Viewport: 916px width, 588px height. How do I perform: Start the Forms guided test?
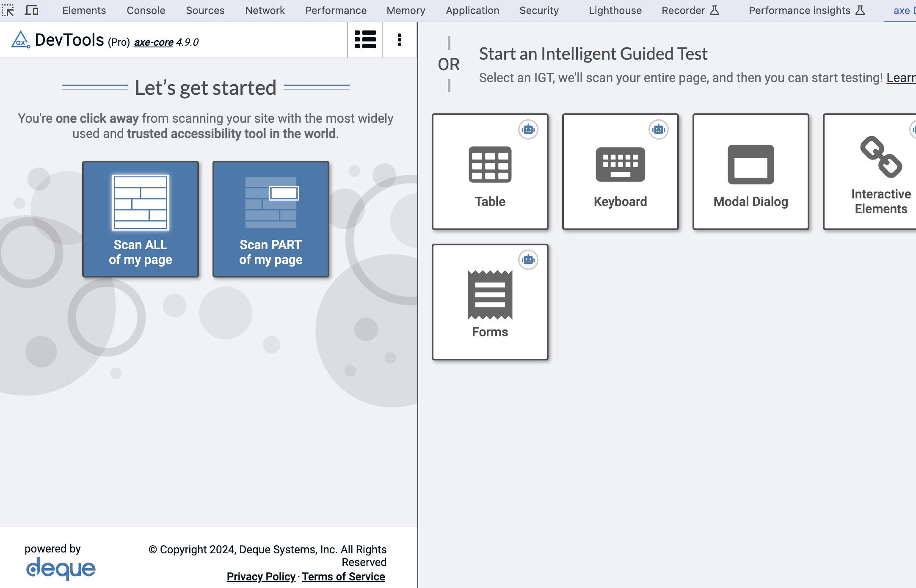point(490,302)
